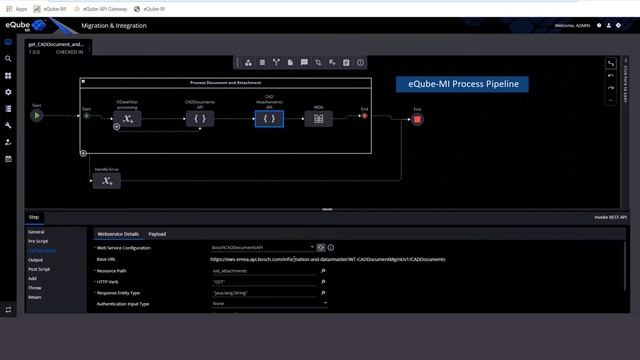Undo using the canvas undo arrow
The image size is (640, 360).
click(x=611, y=76)
